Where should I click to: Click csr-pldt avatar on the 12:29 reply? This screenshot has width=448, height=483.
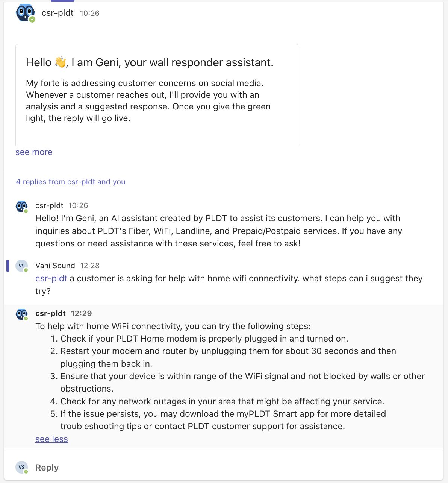(22, 314)
